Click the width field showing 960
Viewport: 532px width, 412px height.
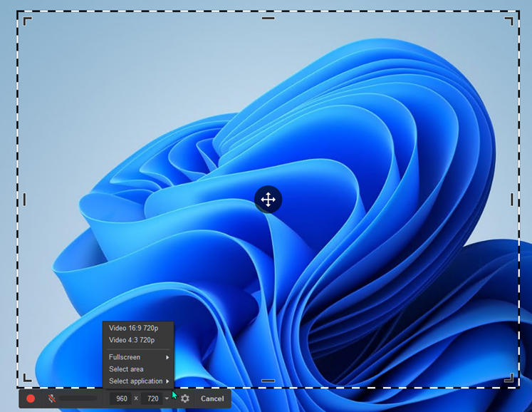click(x=121, y=398)
